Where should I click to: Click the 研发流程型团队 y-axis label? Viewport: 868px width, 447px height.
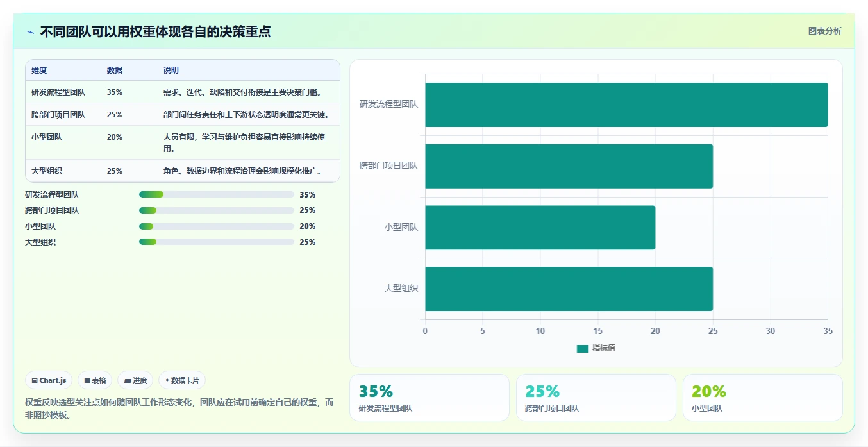(x=389, y=104)
